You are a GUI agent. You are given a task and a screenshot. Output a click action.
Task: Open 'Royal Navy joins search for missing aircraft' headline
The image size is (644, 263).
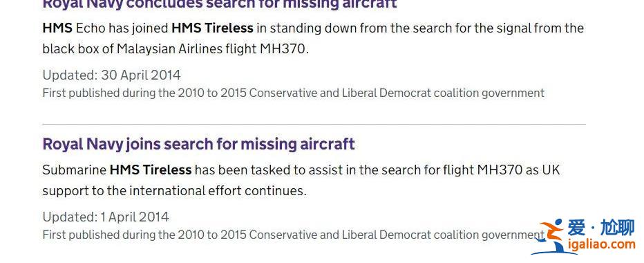[x=199, y=145]
